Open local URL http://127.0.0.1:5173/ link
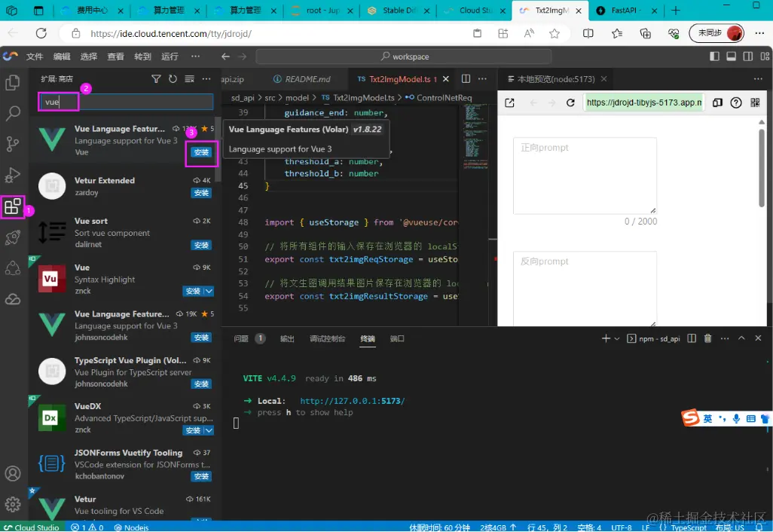The width and height of the screenshot is (773, 532). coord(352,401)
